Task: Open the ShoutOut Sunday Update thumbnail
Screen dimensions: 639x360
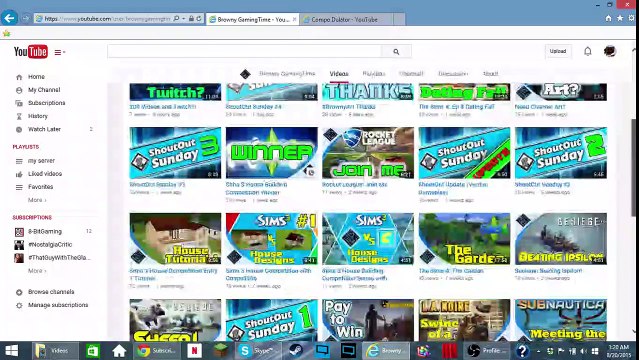Action: coord(464,153)
